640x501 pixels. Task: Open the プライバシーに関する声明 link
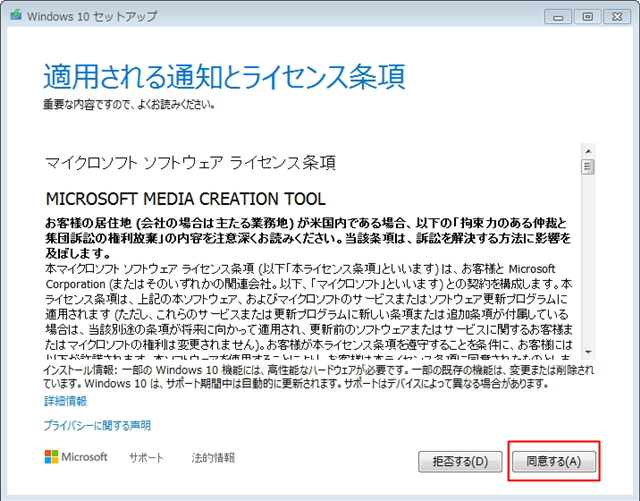tap(97, 425)
